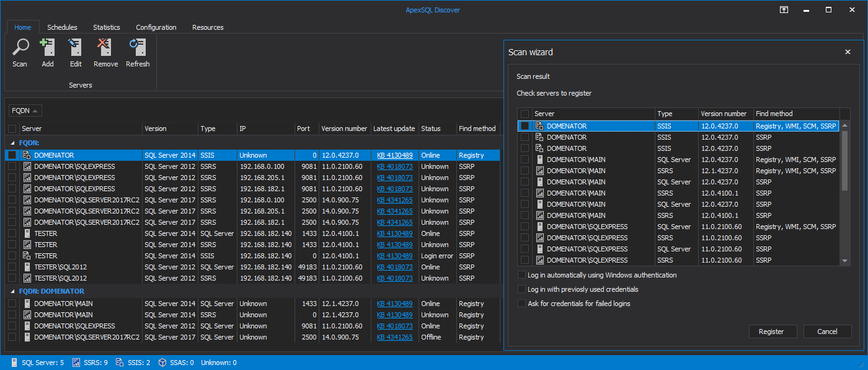Tick the select-all checkbox in the main Server header
Screen dimensions: 868x370
12,129
